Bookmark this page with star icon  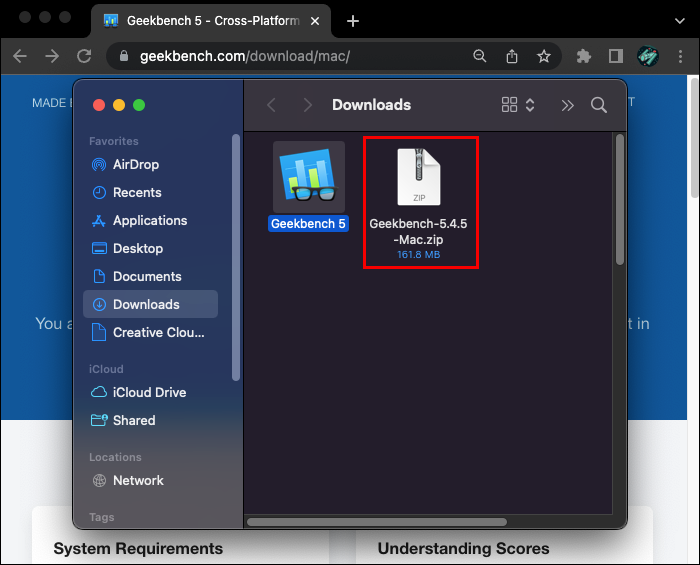pos(544,56)
